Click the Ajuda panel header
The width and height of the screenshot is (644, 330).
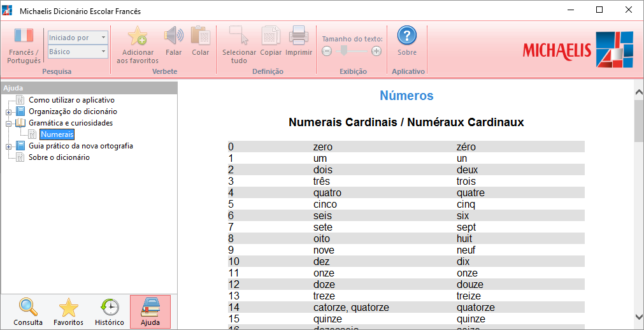89,88
